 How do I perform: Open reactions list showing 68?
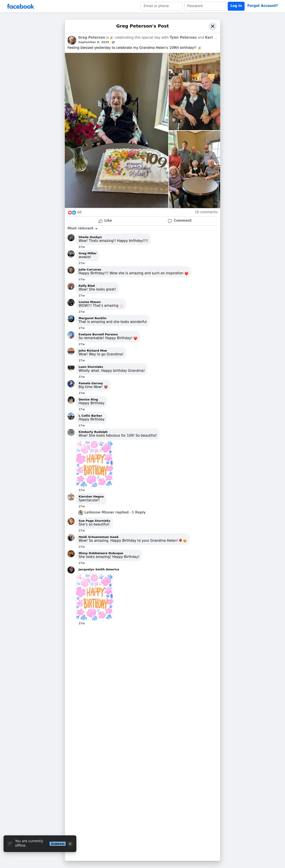(75, 212)
